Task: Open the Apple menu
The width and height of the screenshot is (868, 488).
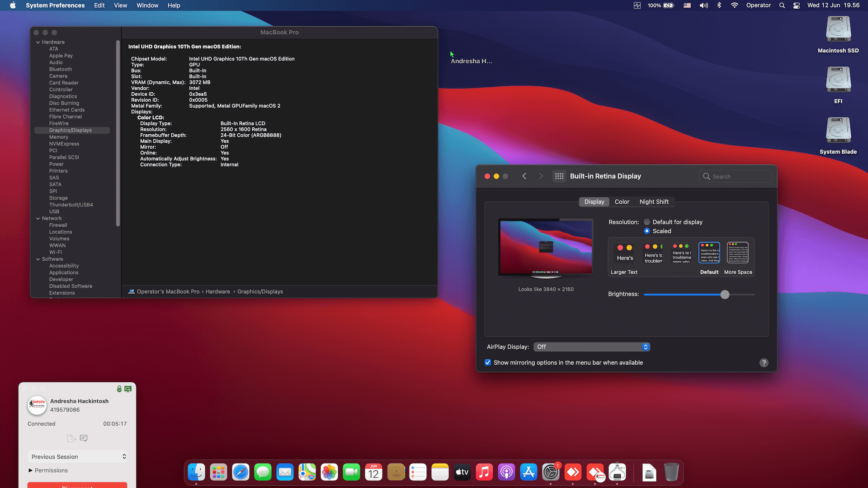Action: tap(13, 5)
